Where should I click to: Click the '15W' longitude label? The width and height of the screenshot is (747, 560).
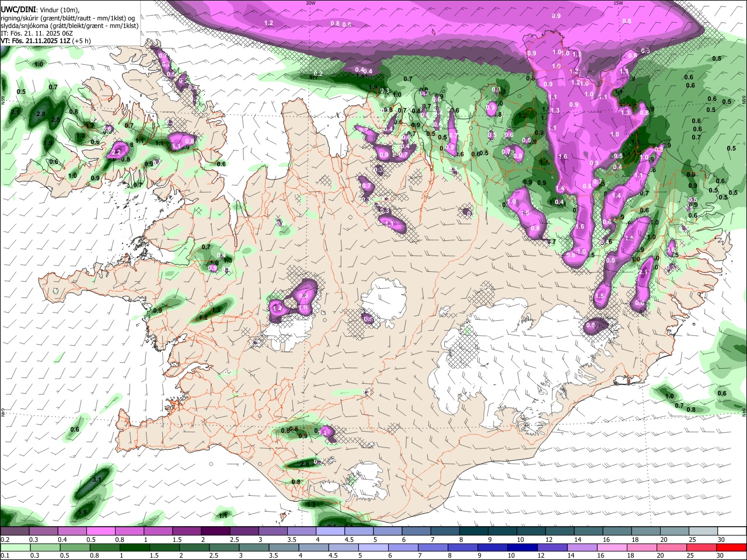(618, 2)
